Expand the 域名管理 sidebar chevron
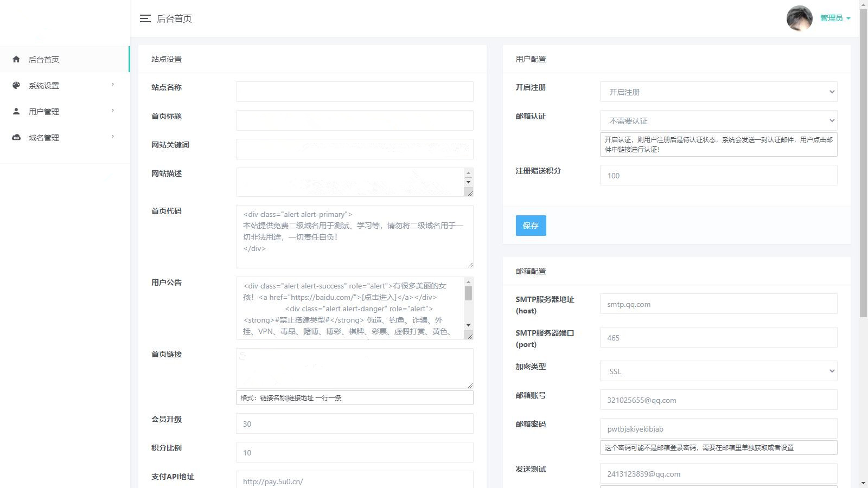868x488 pixels. pyautogui.click(x=113, y=137)
